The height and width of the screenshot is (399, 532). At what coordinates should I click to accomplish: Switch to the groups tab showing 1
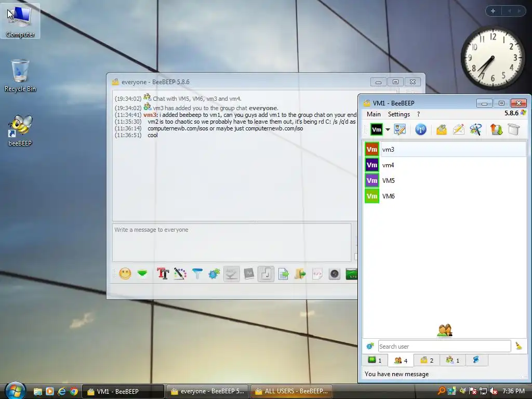453,361
